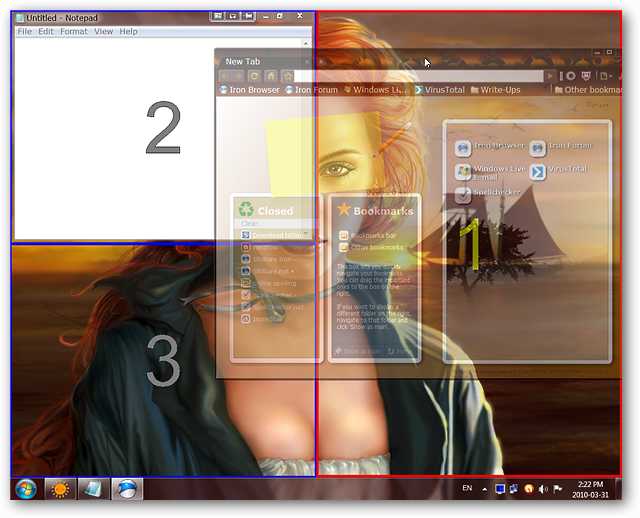640x518 pixels.
Task: Open the Format menu in Notepad
Action: coord(74,31)
